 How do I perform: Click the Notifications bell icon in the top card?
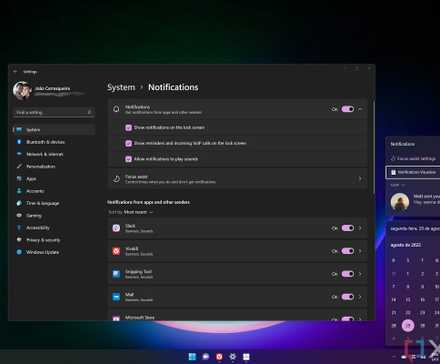click(x=116, y=109)
